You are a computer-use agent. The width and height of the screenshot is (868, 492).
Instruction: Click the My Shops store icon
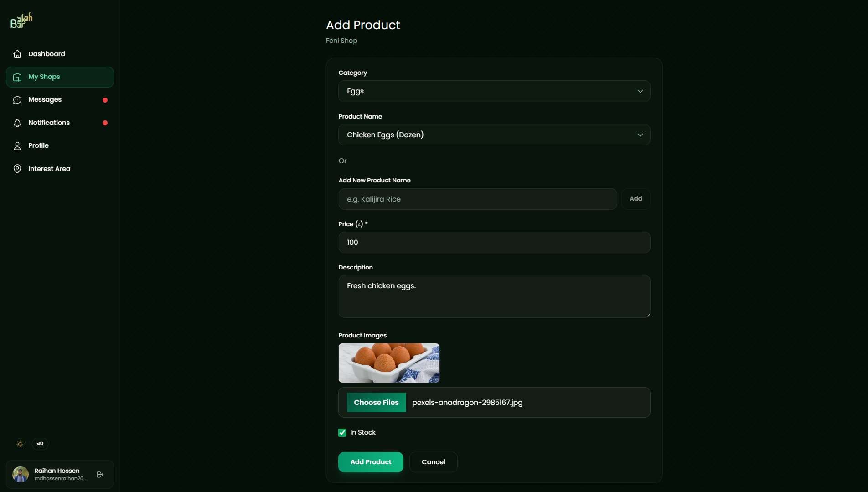[17, 77]
